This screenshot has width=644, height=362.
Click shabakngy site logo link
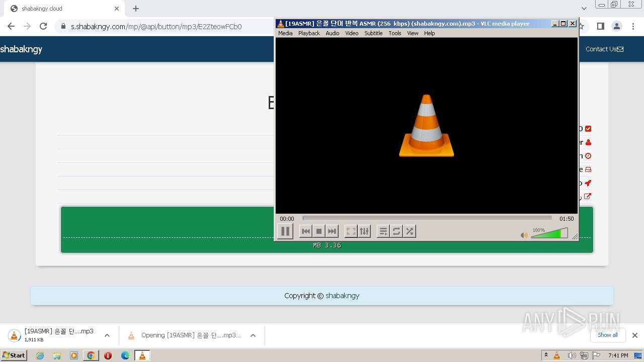tap(21, 49)
